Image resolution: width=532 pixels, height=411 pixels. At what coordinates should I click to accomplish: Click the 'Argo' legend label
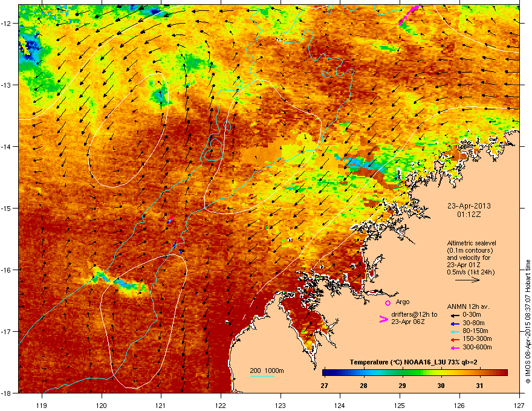pos(403,302)
